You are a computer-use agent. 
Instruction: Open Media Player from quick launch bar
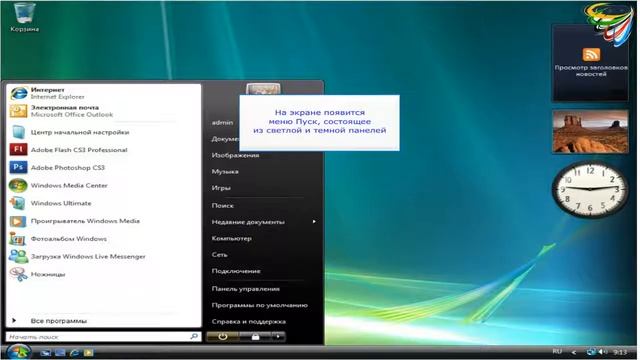89,353
